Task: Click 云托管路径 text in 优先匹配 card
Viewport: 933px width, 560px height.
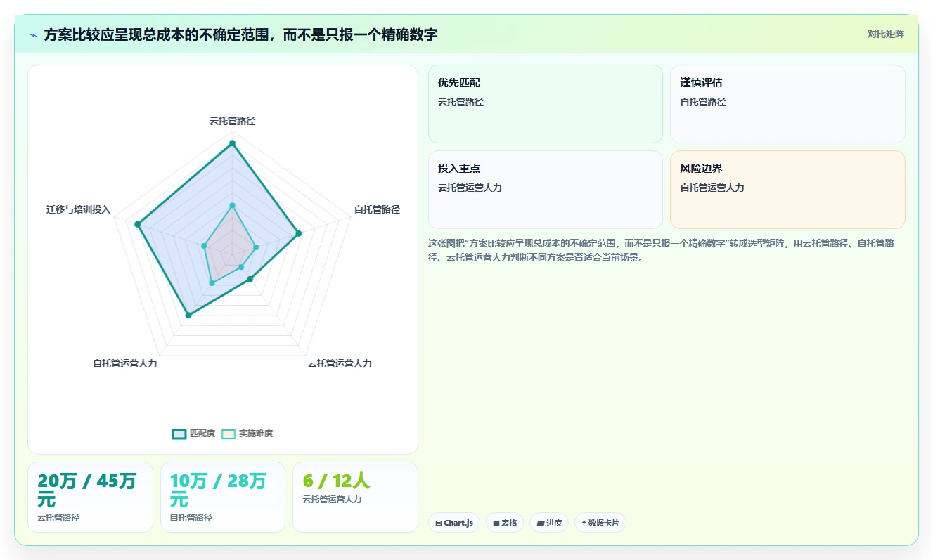Action: (461, 102)
